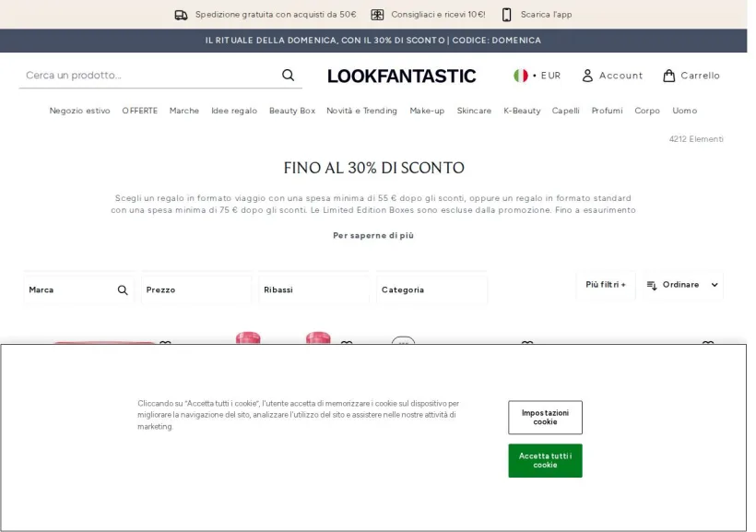
Task: Click Scarica l'app link
Action: click(x=547, y=15)
